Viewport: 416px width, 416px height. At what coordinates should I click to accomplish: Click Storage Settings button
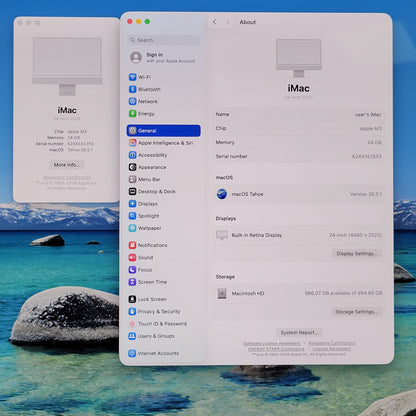coord(356,312)
